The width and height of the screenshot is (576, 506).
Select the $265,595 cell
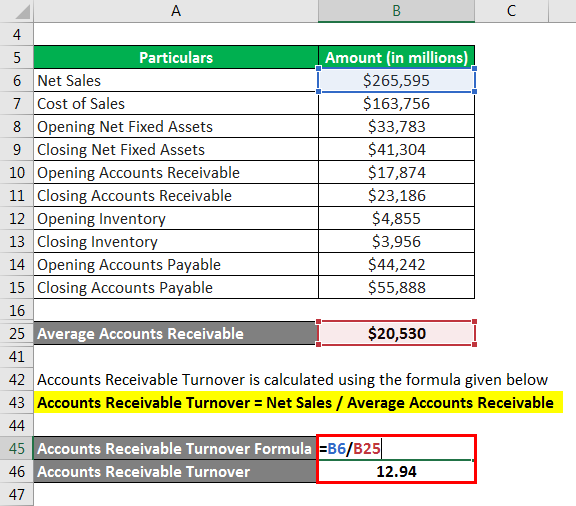click(396, 80)
